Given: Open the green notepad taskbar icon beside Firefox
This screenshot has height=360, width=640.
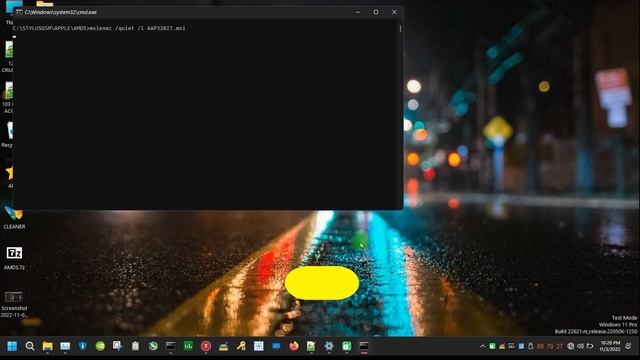Looking at the screenshot, I should 311,346.
